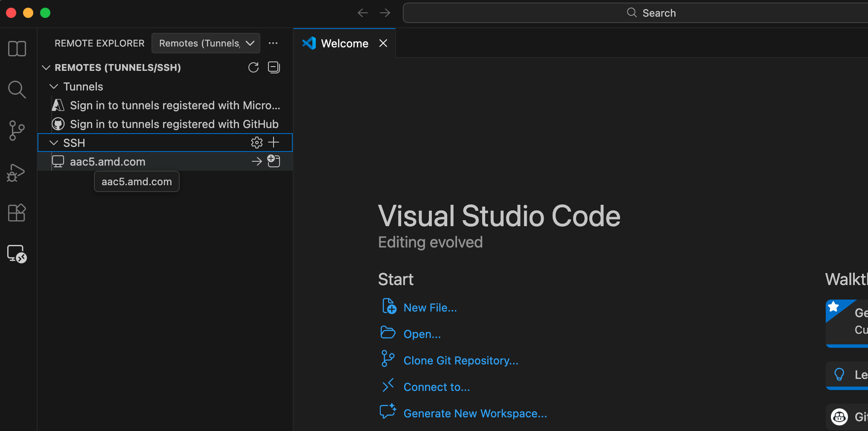Open the Explorer view in activity bar

tap(17, 49)
